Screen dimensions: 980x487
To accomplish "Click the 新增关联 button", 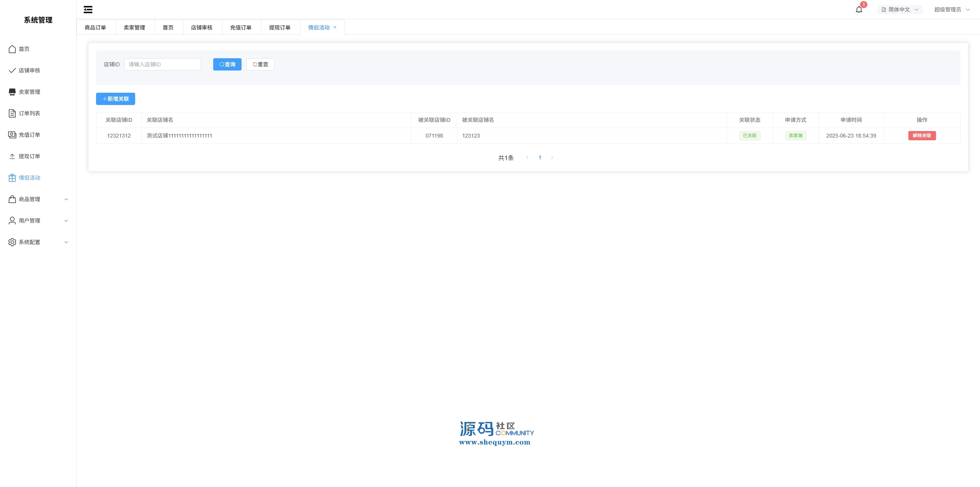I will point(116,99).
